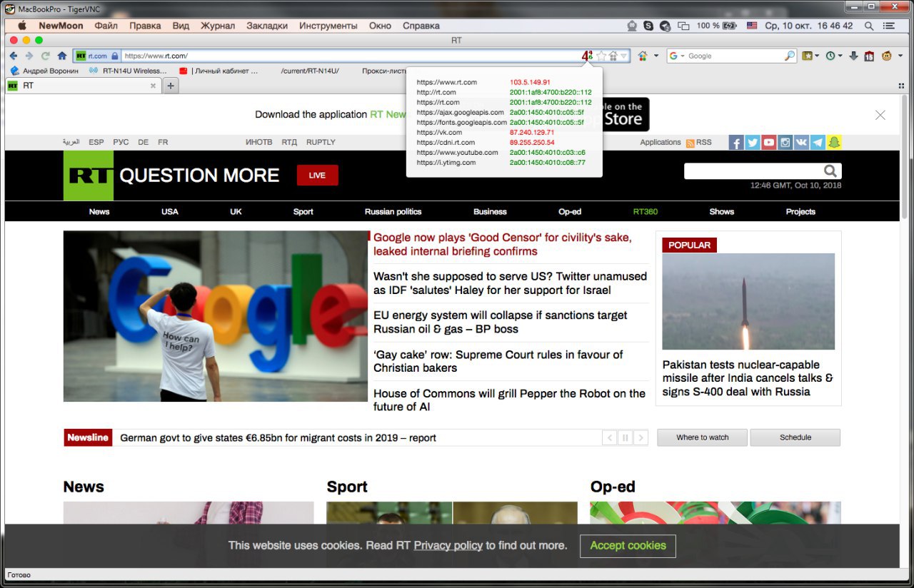Open the Google search engine selector dropdown
Image resolution: width=914 pixels, height=588 pixels.
[676, 56]
